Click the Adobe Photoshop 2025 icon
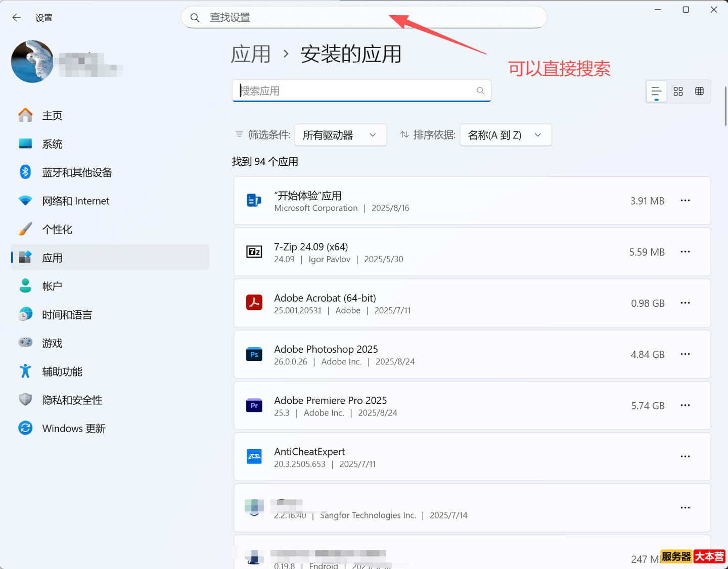The image size is (728, 569). click(x=254, y=354)
